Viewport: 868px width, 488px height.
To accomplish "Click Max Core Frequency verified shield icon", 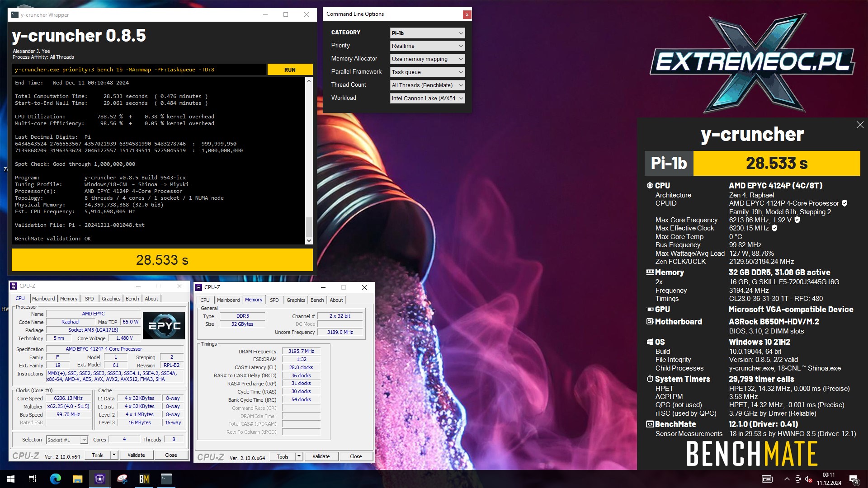I will point(797,220).
